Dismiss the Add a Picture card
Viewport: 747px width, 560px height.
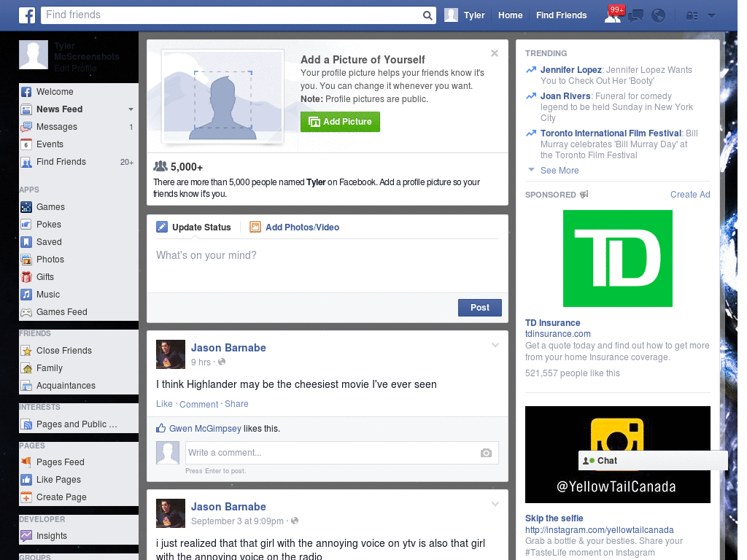pyautogui.click(x=495, y=53)
